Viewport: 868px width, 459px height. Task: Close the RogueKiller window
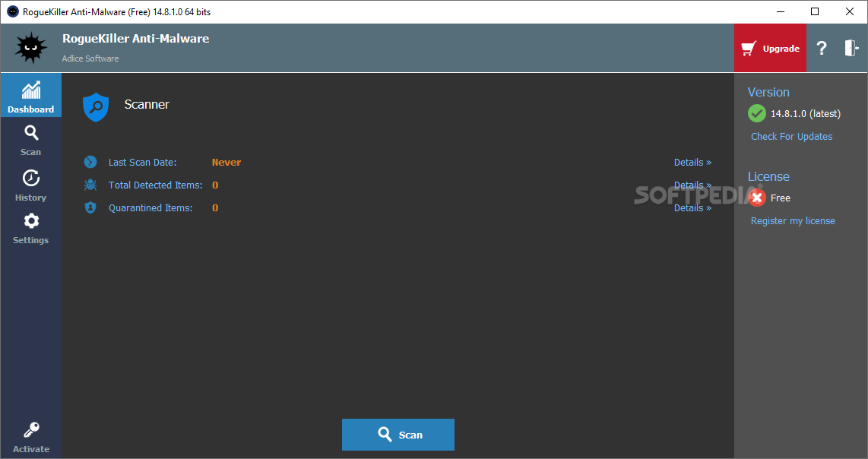click(x=850, y=11)
